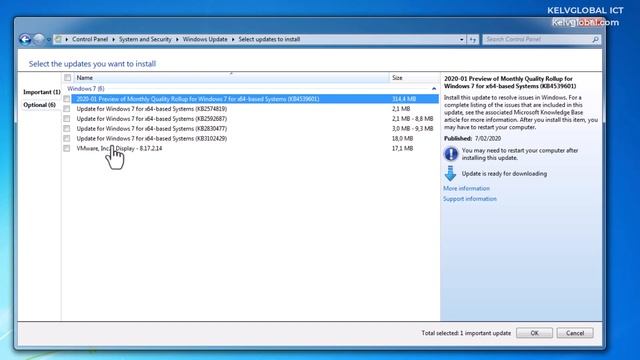Click the greyed Forward navigation arrow
The width and height of the screenshot is (640, 360).
coord(39,39)
